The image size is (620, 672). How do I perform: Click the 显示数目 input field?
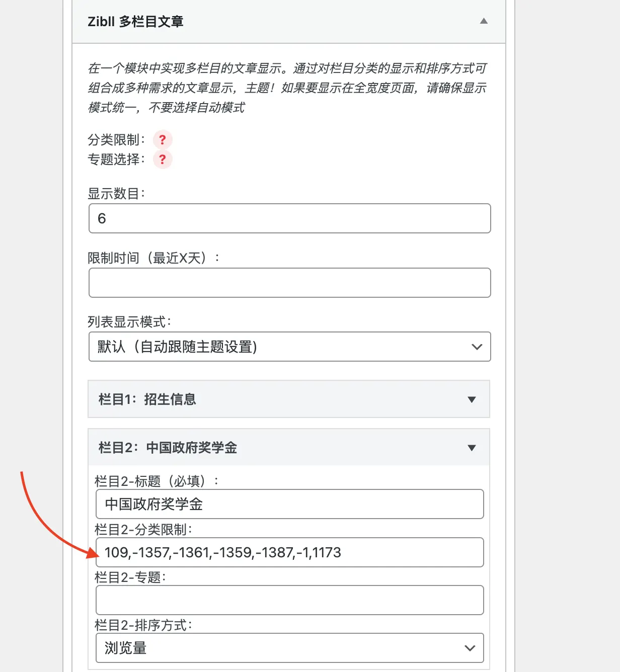[x=290, y=218]
